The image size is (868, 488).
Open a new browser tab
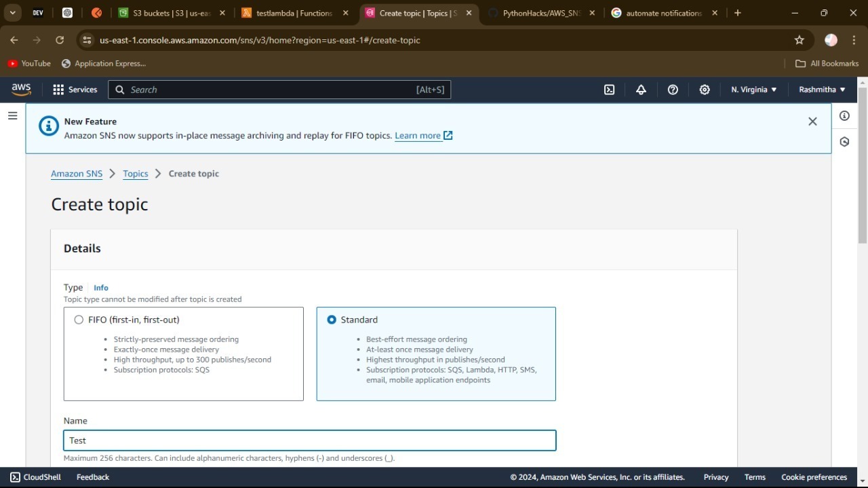738,13
